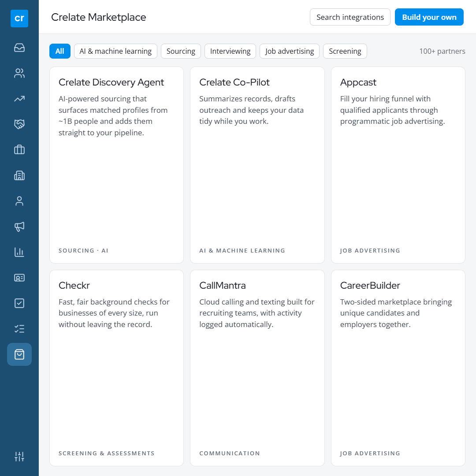The height and width of the screenshot is (476, 476).
Task: Open the Appcast integration card
Action: pos(398,165)
